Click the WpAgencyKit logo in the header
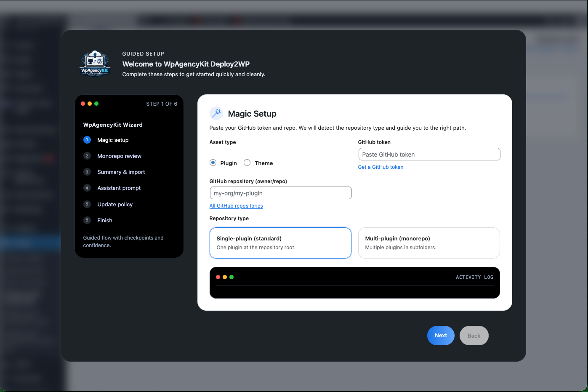This screenshot has height=392, width=588. (x=95, y=64)
